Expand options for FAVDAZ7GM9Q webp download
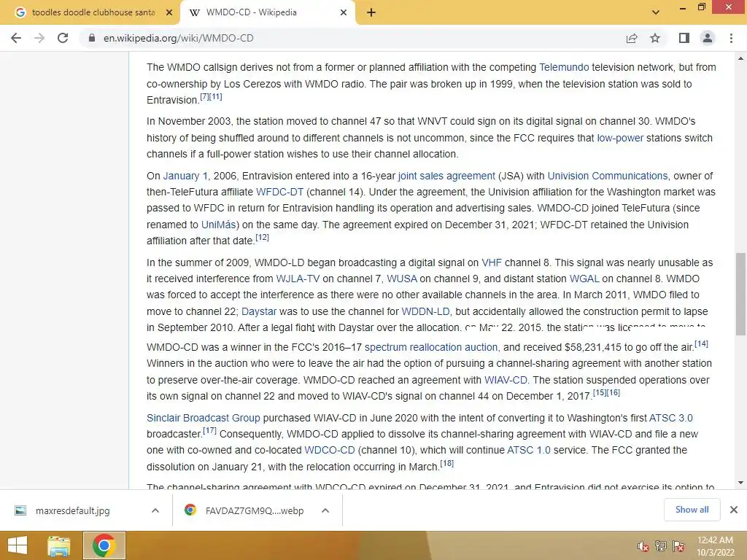 click(325, 510)
